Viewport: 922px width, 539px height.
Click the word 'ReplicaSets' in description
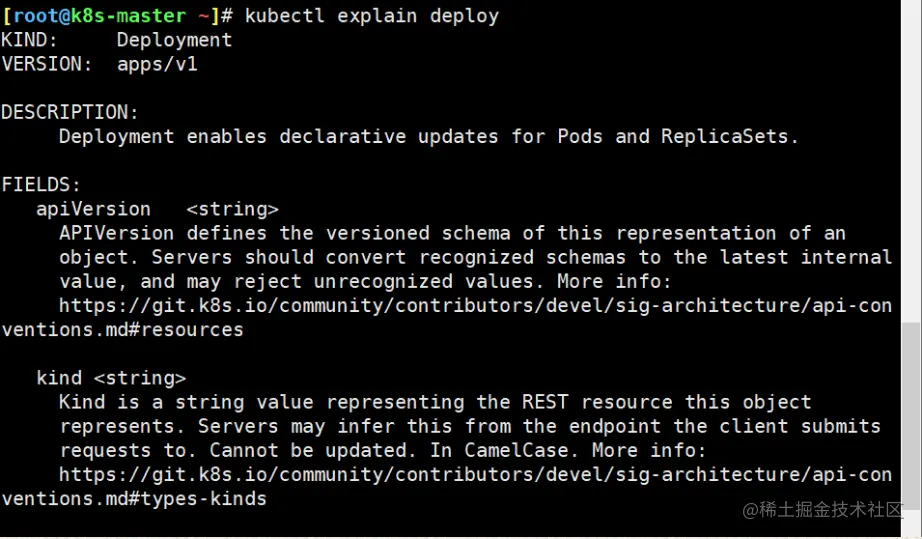click(x=724, y=136)
